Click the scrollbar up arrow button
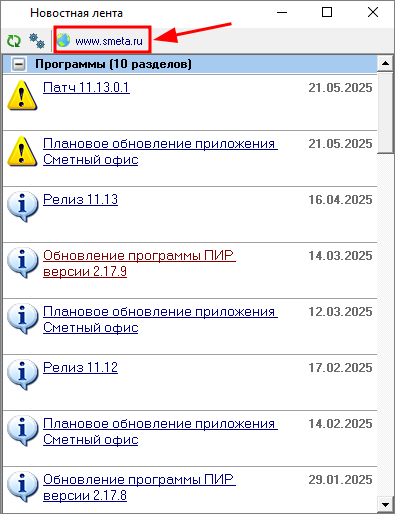Viewport: 395px width, 514px height. (x=386, y=63)
